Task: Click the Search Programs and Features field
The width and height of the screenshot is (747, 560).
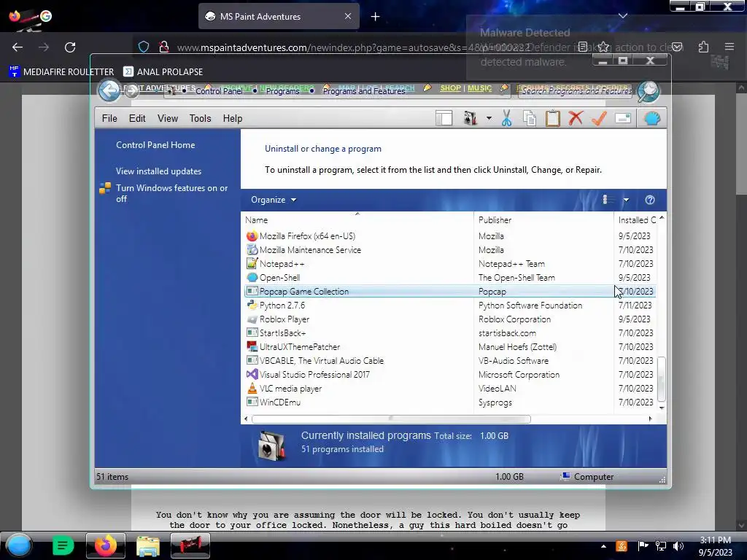Action: (x=576, y=91)
